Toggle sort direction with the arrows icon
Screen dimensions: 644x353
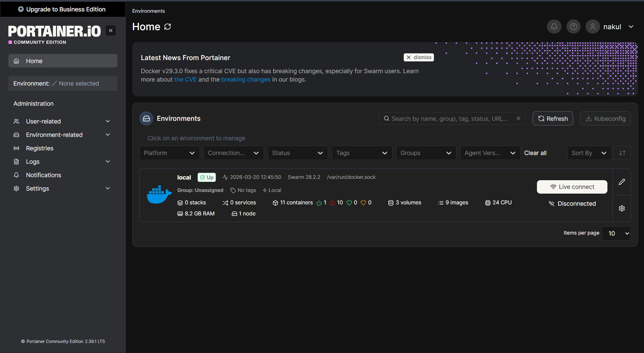point(622,153)
